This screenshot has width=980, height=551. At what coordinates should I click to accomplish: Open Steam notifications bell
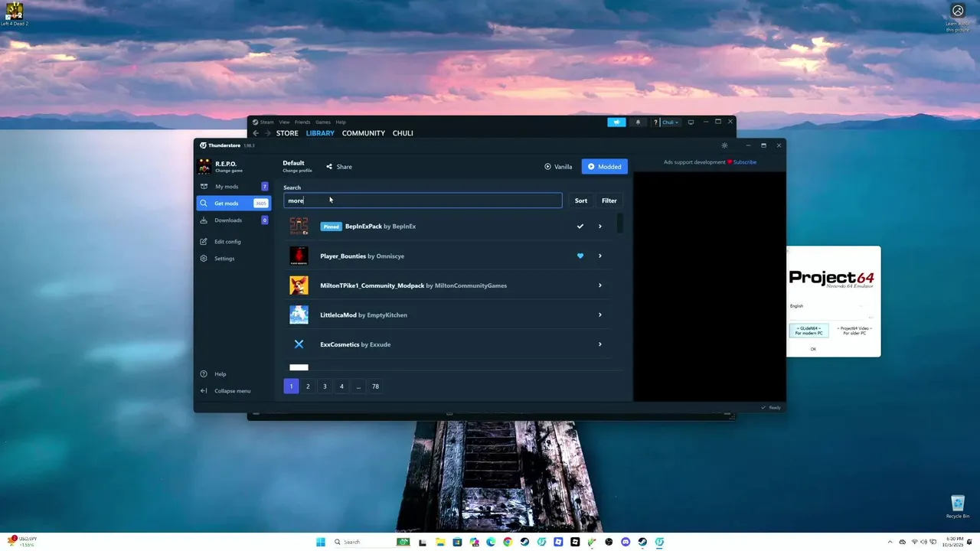coord(638,122)
